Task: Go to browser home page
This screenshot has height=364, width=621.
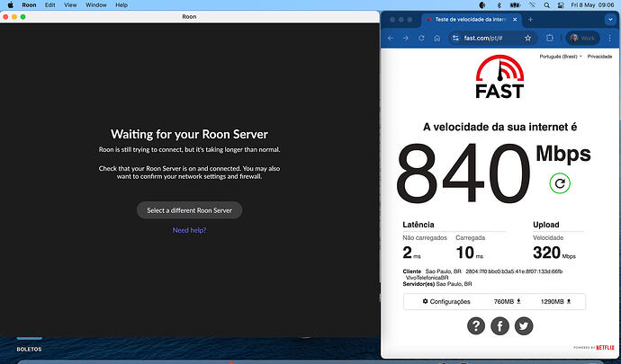Action: (x=436, y=38)
